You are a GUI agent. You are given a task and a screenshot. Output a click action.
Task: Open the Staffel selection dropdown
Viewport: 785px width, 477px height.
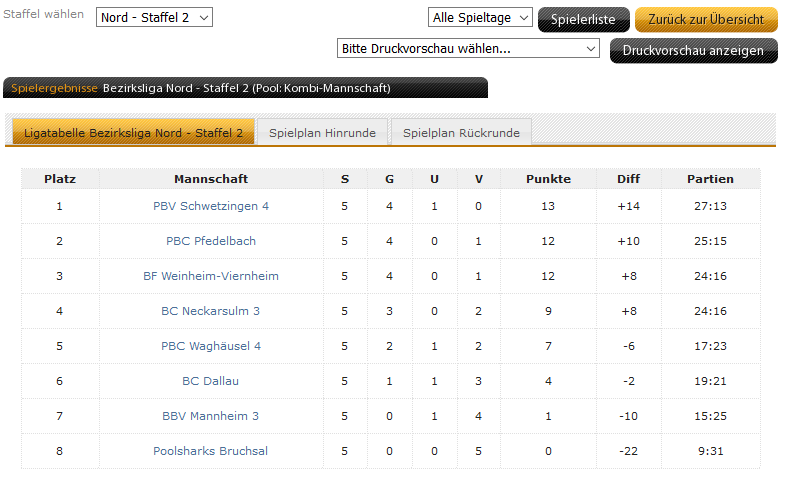point(155,18)
